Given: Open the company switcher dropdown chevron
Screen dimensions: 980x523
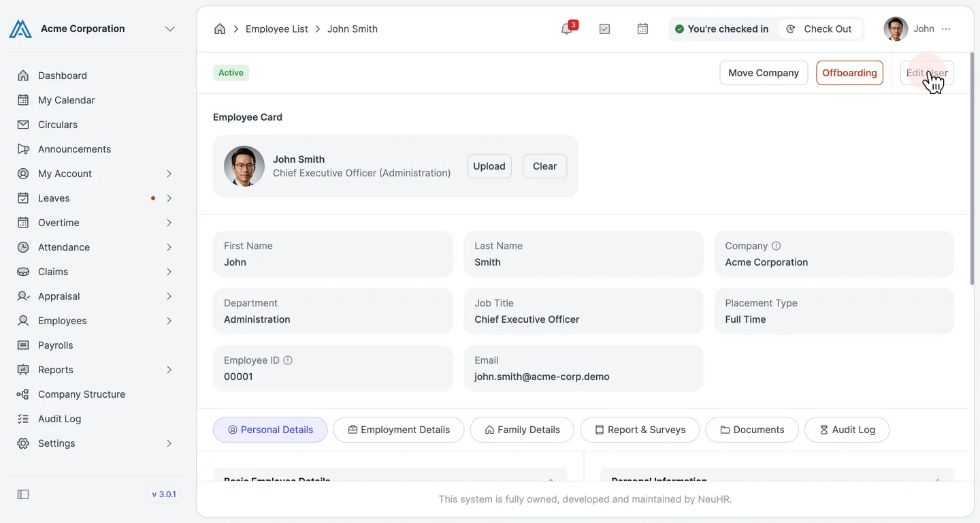Looking at the screenshot, I should pos(170,29).
